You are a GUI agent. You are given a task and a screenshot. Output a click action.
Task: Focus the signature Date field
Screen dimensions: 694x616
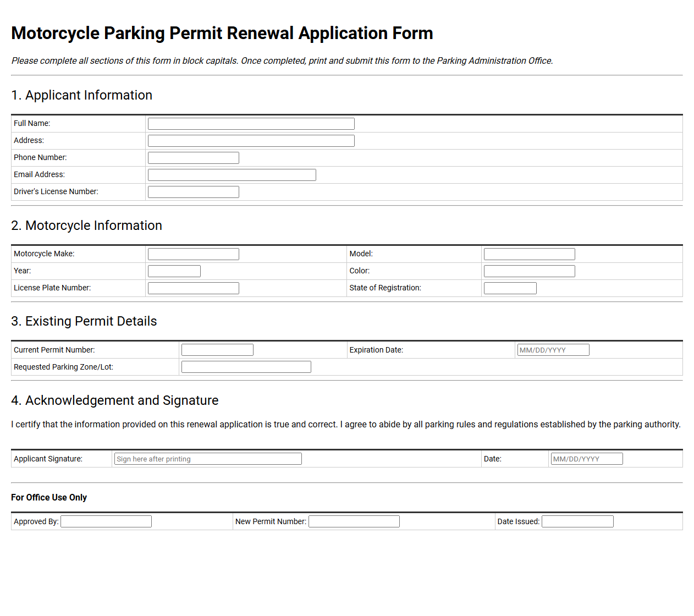coord(587,459)
